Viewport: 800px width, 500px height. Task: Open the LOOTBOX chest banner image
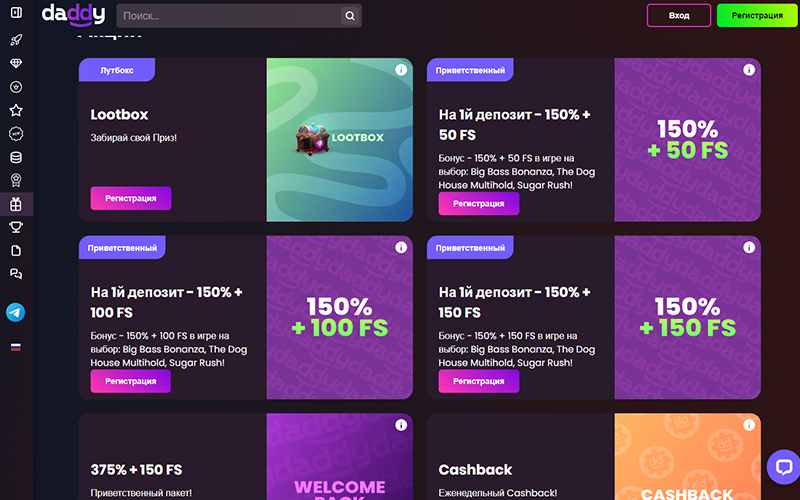[340, 140]
